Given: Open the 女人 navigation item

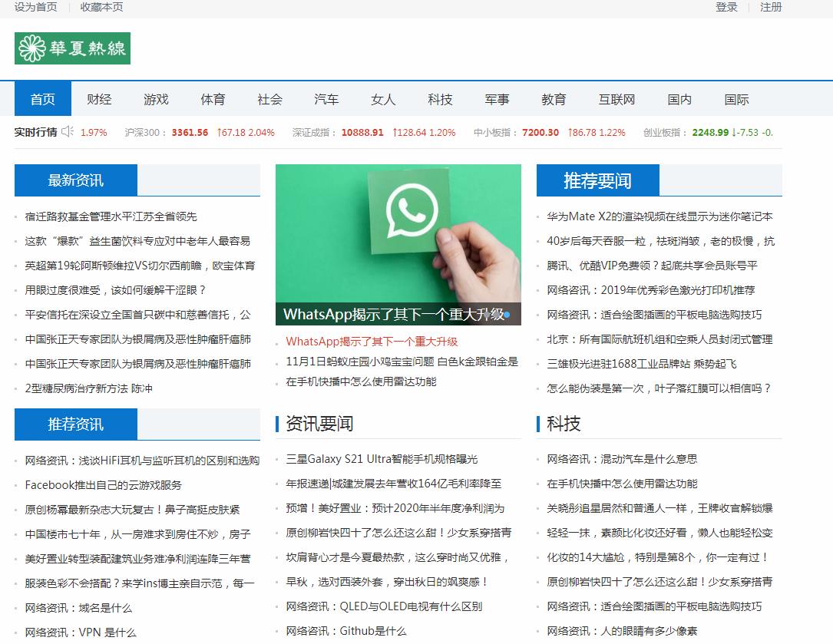Looking at the screenshot, I should [383, 99].
